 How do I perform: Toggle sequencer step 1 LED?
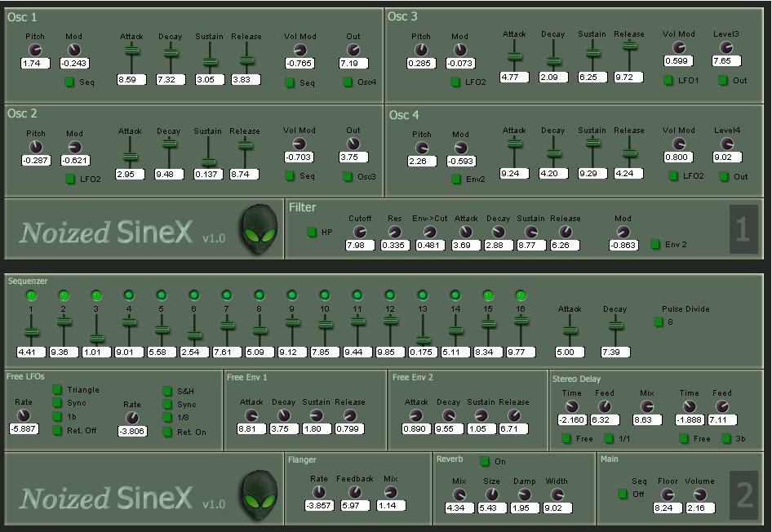point(31,295)
